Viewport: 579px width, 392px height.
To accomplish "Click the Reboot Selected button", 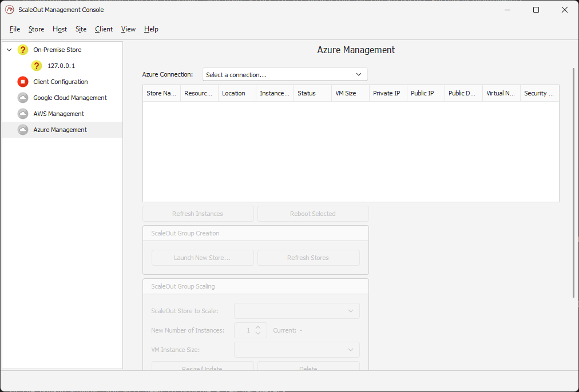I will [x=313, y=214].
